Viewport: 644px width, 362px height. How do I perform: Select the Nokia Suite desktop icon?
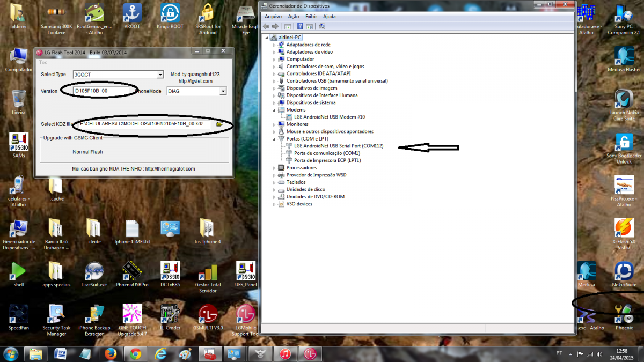(x=624, y=275)
